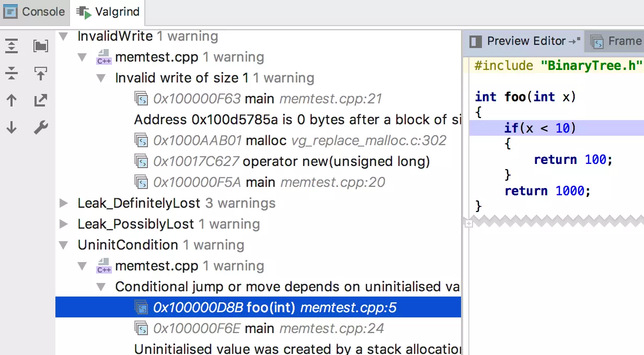Select the Valgrind tab

tap(108, 11)
